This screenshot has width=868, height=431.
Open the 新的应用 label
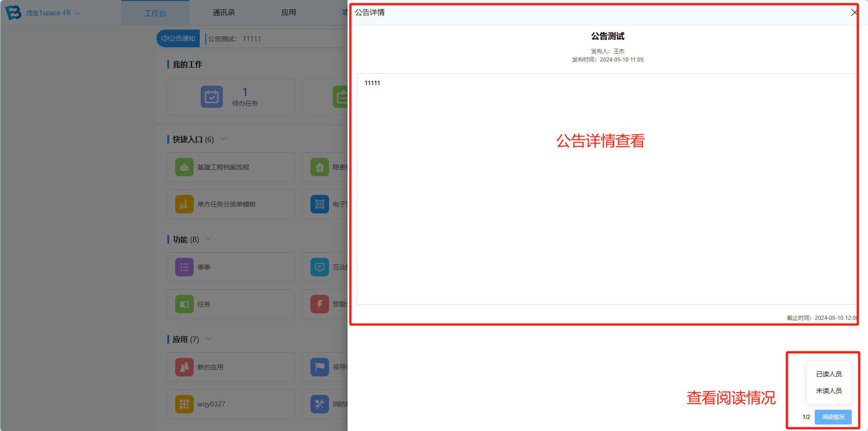tap(210, 367)
